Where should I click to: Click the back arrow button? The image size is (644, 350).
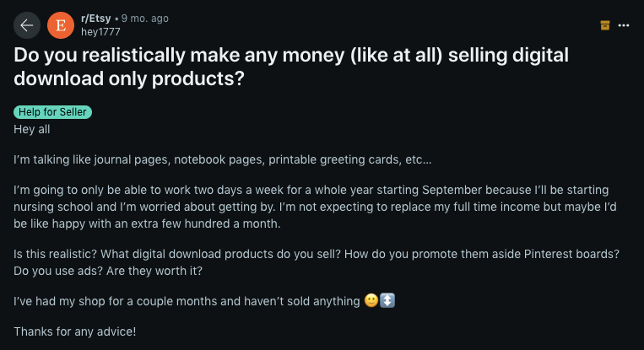tap(26, 25)
